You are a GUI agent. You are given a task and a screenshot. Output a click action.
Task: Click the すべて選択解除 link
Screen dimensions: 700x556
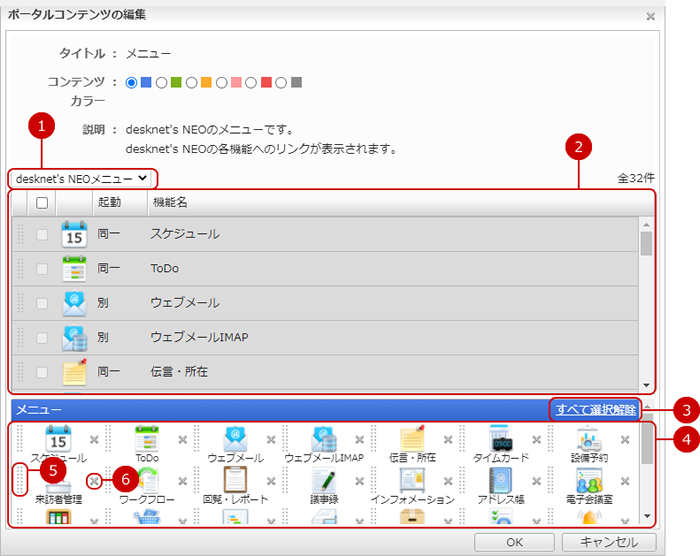pyautogui.click(x=596, y=410)
